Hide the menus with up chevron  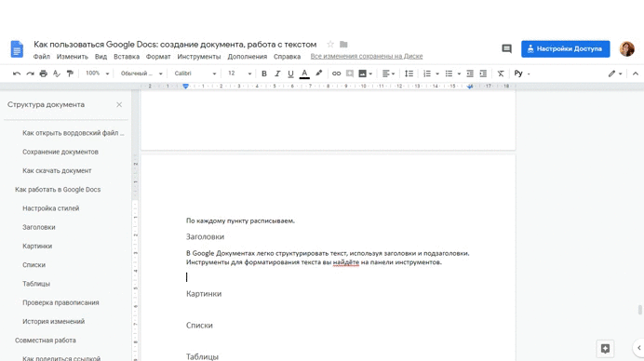tap(636, 74)
